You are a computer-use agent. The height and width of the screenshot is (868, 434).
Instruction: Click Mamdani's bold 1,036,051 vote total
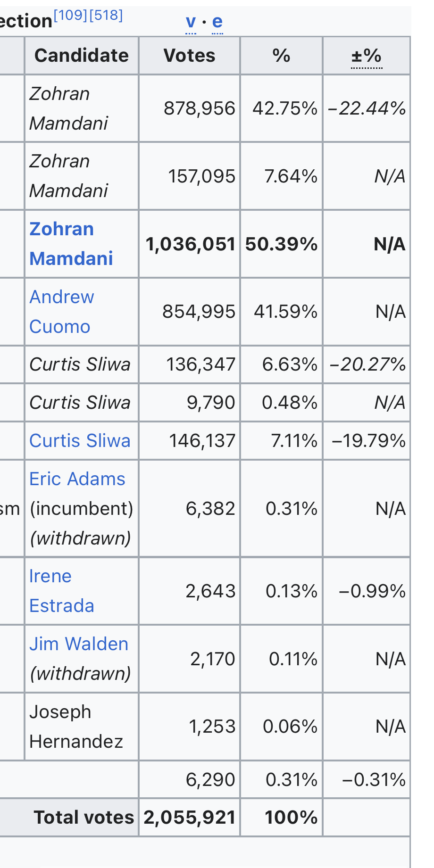click(x=190, y=244)
